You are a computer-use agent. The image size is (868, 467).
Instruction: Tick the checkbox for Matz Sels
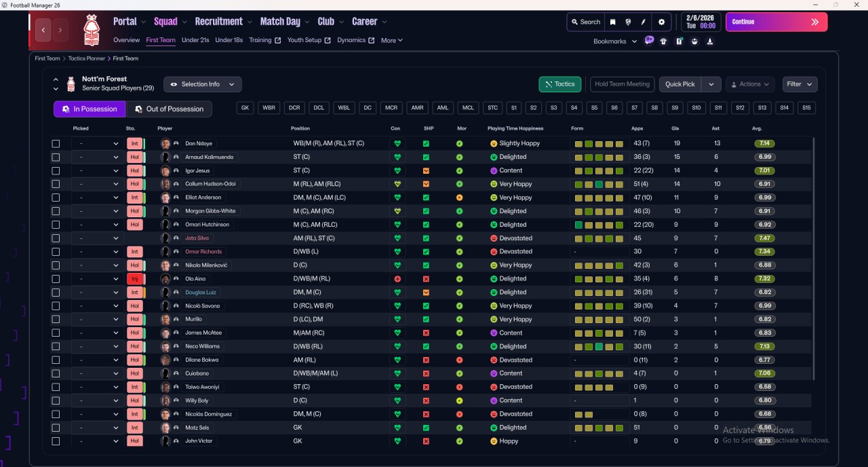coord(56,428)
